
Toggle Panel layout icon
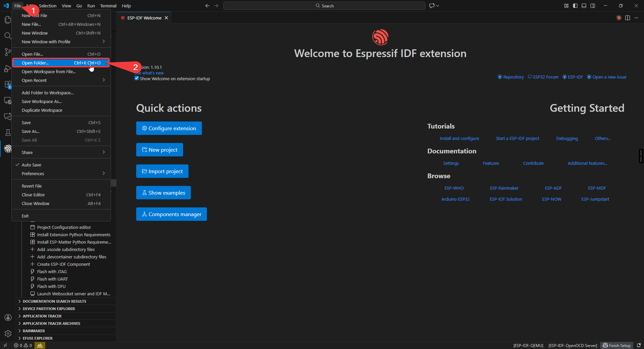pyautogui.click(x=584, y=6)
